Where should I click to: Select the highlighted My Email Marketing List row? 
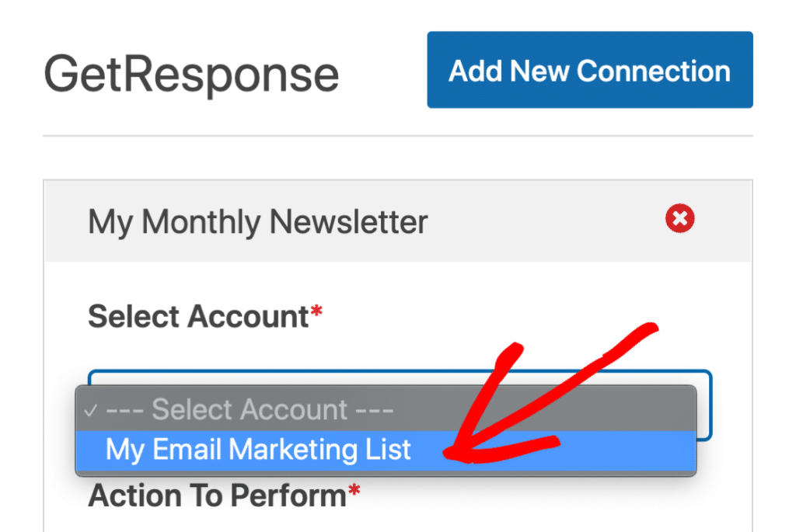[x=257, y=450]
